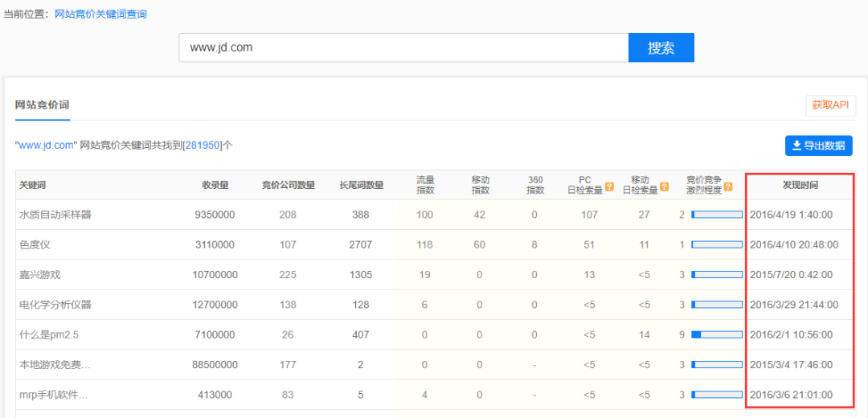Click discovery time 2015/7/20 0:42:00

click(791, 275)
